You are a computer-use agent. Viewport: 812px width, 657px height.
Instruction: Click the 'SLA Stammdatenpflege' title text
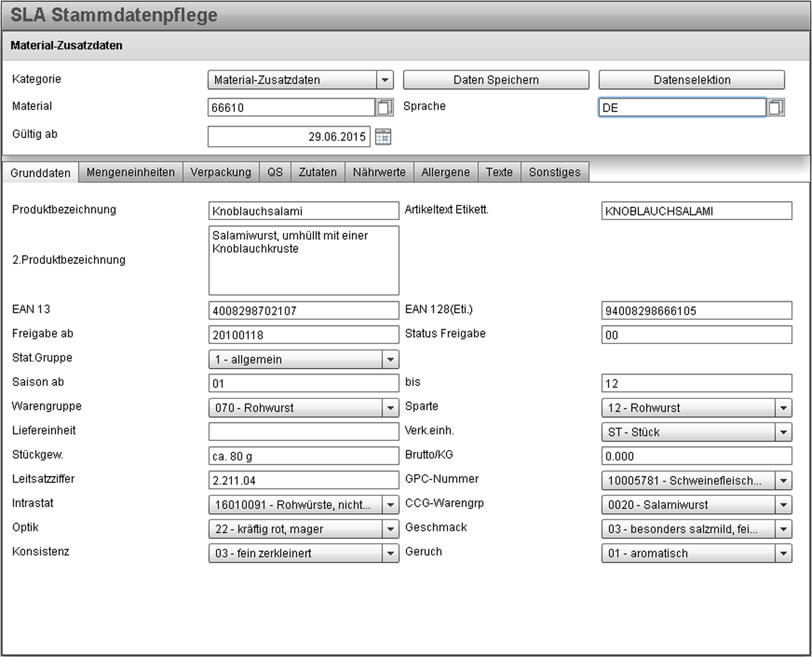(114, 14)
